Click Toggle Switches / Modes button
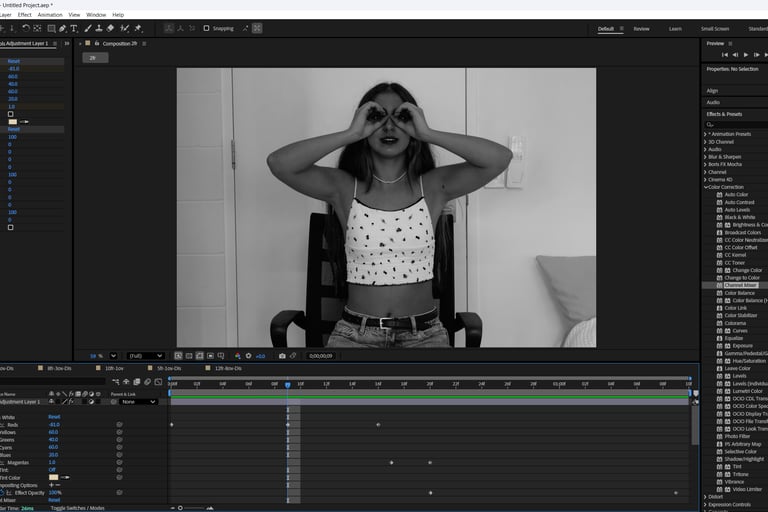768x512 pixels. click(x=77, y=508)
